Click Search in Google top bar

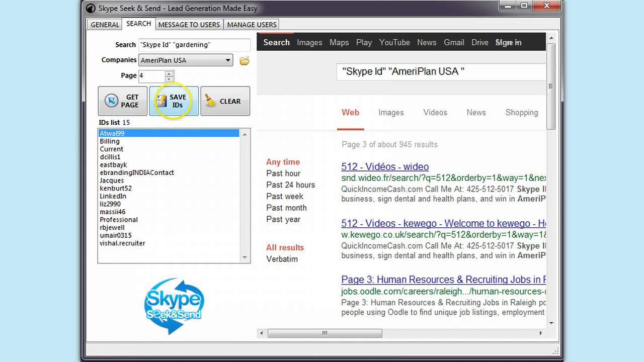[277, 42]
